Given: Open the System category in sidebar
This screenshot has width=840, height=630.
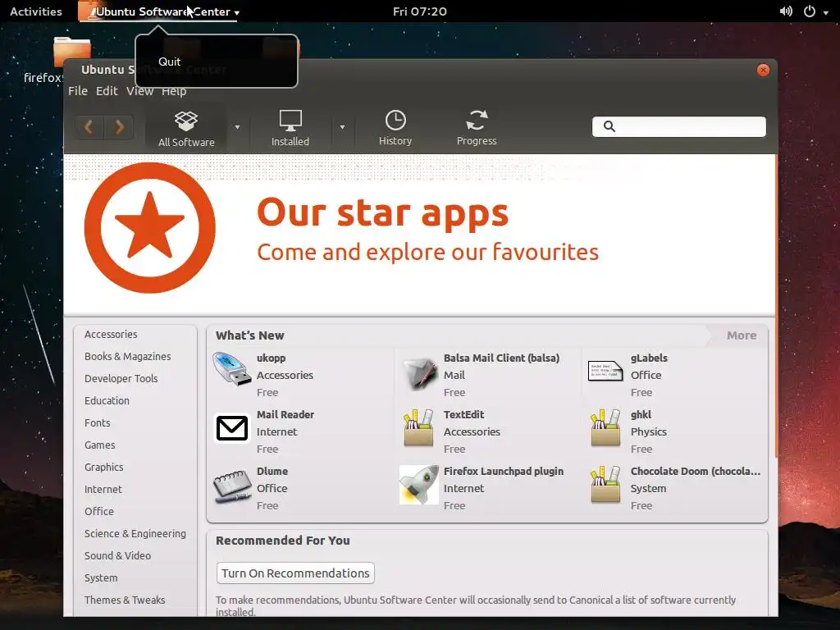Looking at the screenshot, I should point(101,578).
